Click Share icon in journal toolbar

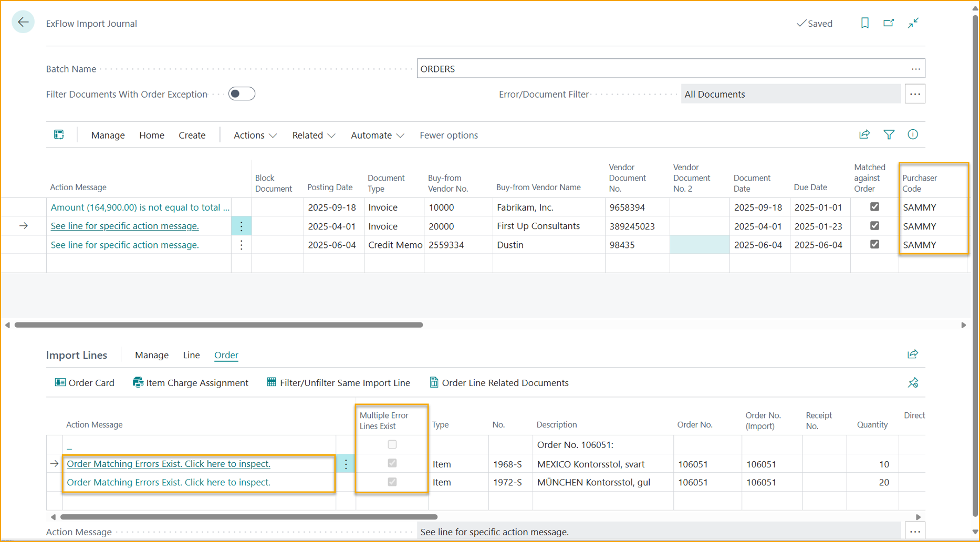point(864,135)
